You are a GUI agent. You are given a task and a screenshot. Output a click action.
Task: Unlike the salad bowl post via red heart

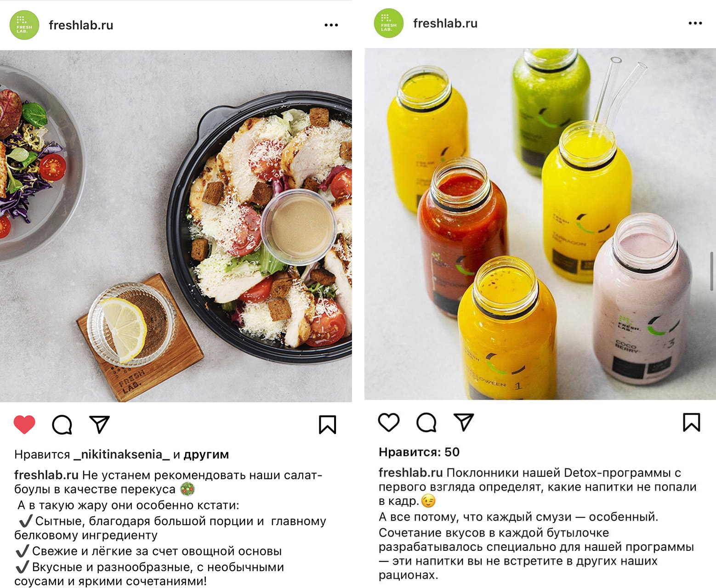[24, 424]
